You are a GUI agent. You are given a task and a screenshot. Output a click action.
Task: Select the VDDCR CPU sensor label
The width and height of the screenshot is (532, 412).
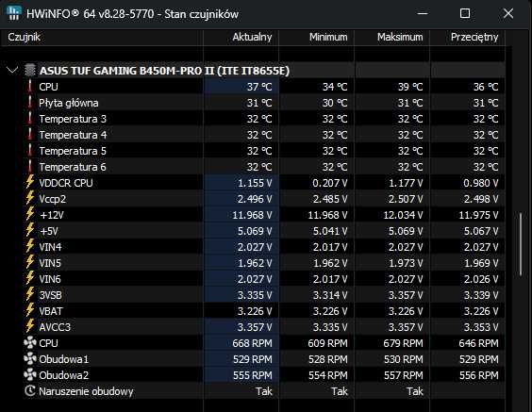tap(66, 183)
